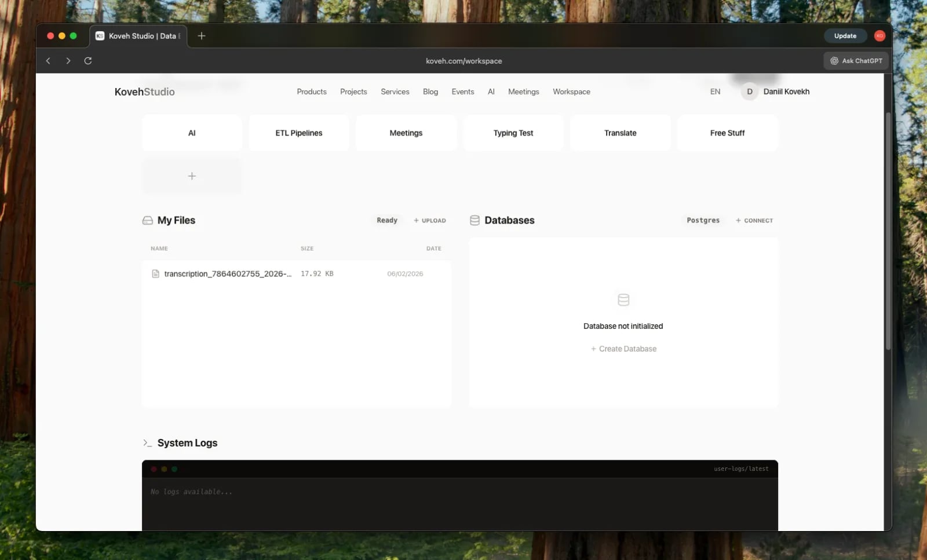Connect a database with Connect button
The width and height of the screenshot is (927, 560).
(x=754, y=221)
